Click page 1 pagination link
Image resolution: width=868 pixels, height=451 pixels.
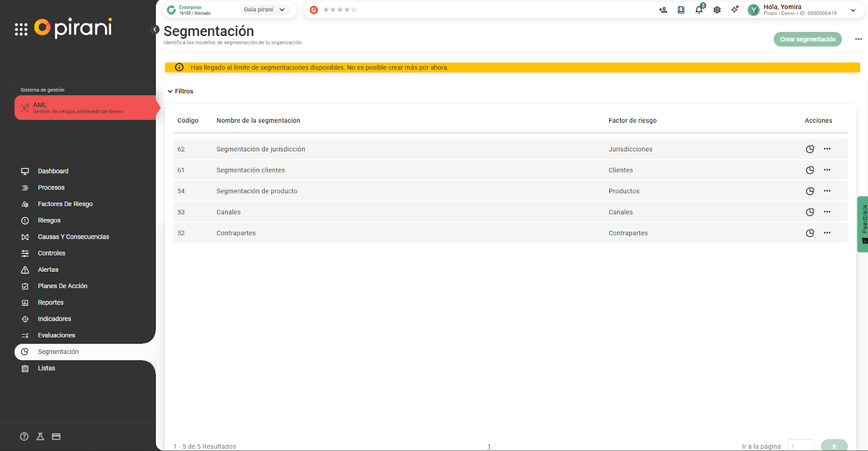coord(489,447)
